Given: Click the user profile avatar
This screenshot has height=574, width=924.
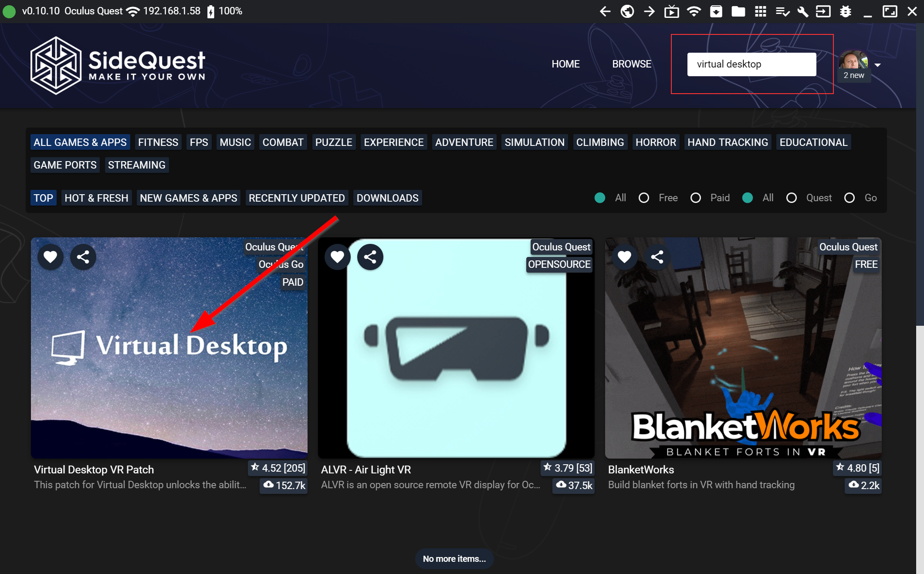Looking at the screenshot, I should pos(853,60).
